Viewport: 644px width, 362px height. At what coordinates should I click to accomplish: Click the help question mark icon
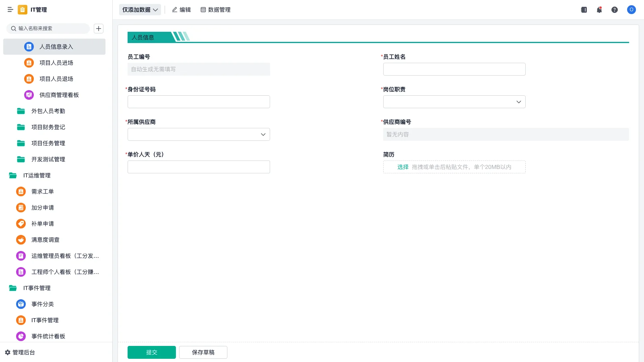(615, 10)
